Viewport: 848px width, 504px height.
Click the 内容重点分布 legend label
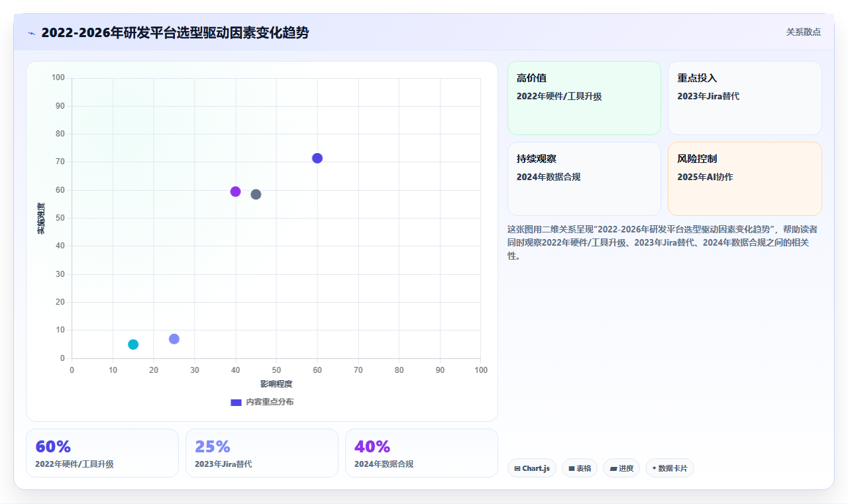pyautogui.click(x=270, y=402)
